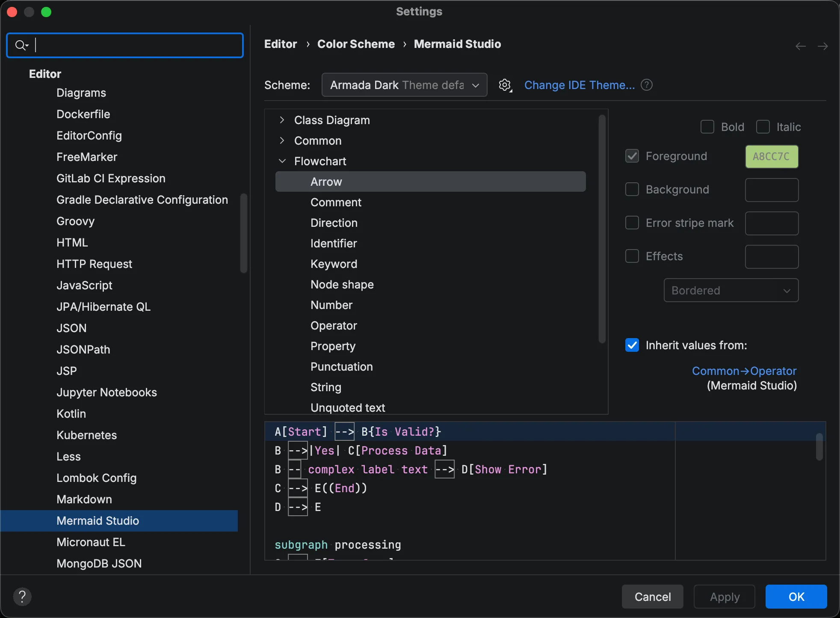Select the EditorConfig settings page

point(89,135)
